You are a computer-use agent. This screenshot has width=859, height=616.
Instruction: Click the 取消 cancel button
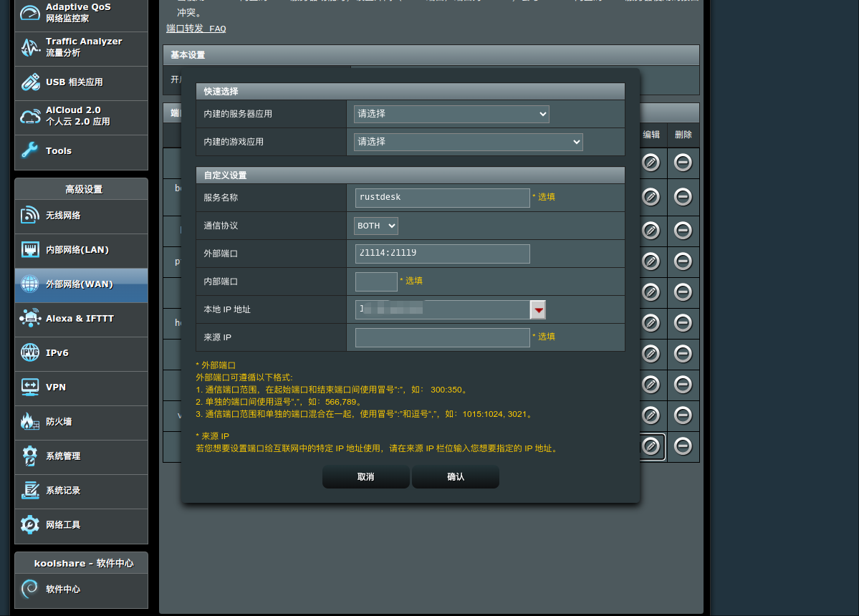click(x=366, y=477)
